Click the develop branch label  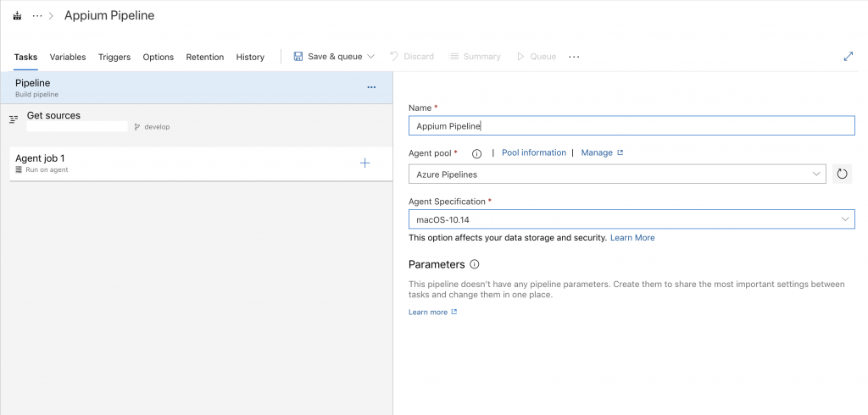coord(157,127)
